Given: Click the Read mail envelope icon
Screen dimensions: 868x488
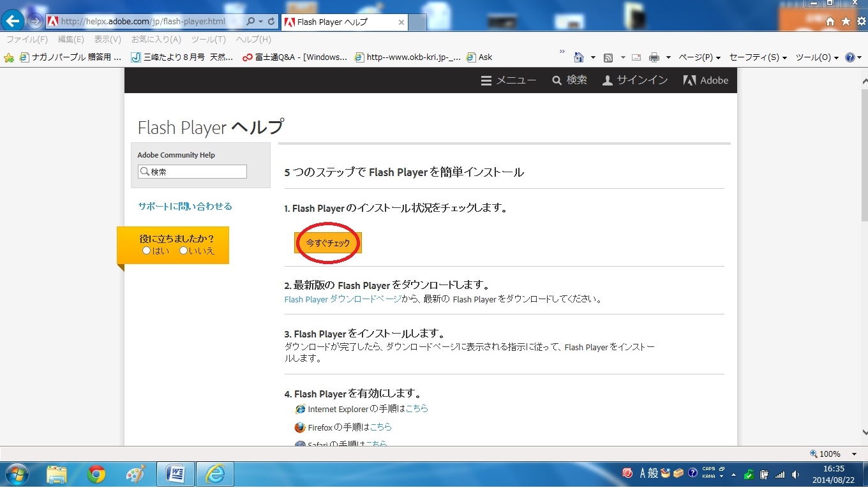Looking at the screenshot, I should pyautogui.click(x=636, y=57).
